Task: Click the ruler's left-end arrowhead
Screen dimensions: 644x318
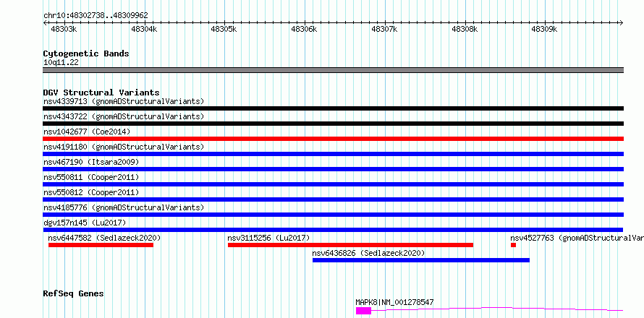Action: click(x=45, y=22)
